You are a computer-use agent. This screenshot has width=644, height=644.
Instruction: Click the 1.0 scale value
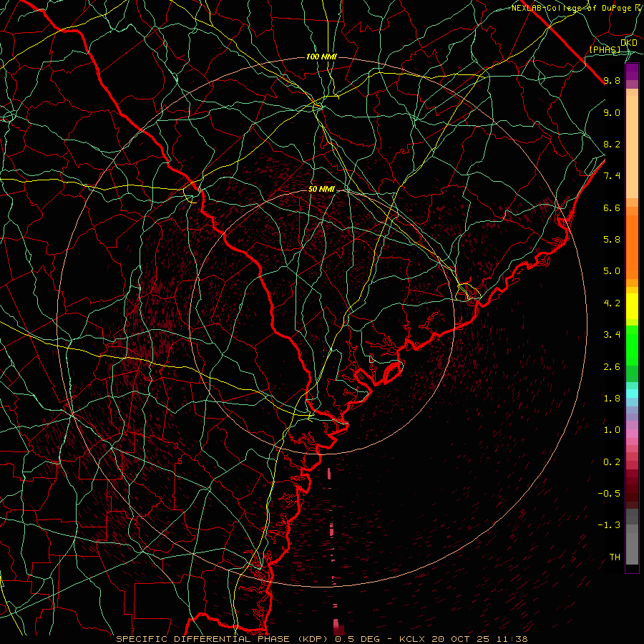click(x=612, y=430)
